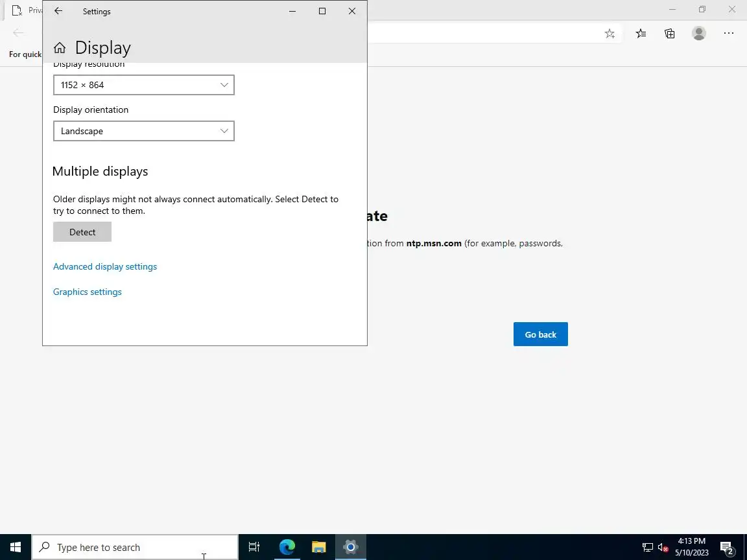Click the taskbar search box
747x560 pixels.
tap(135, 547)
